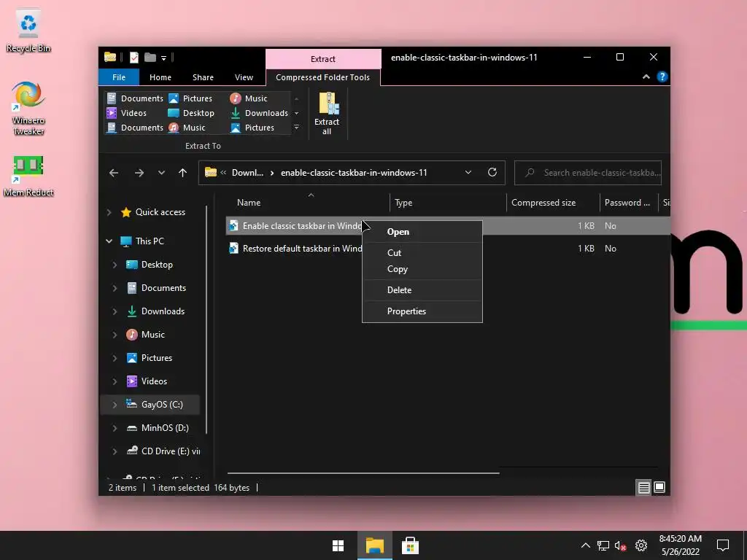Expand the Downloads tree node

115,311
